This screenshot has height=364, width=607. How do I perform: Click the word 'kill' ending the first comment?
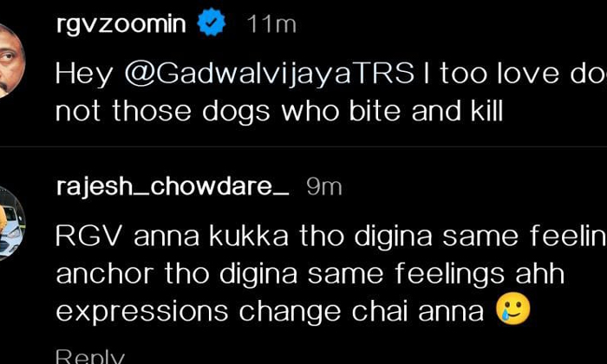[x=484, y=111]
